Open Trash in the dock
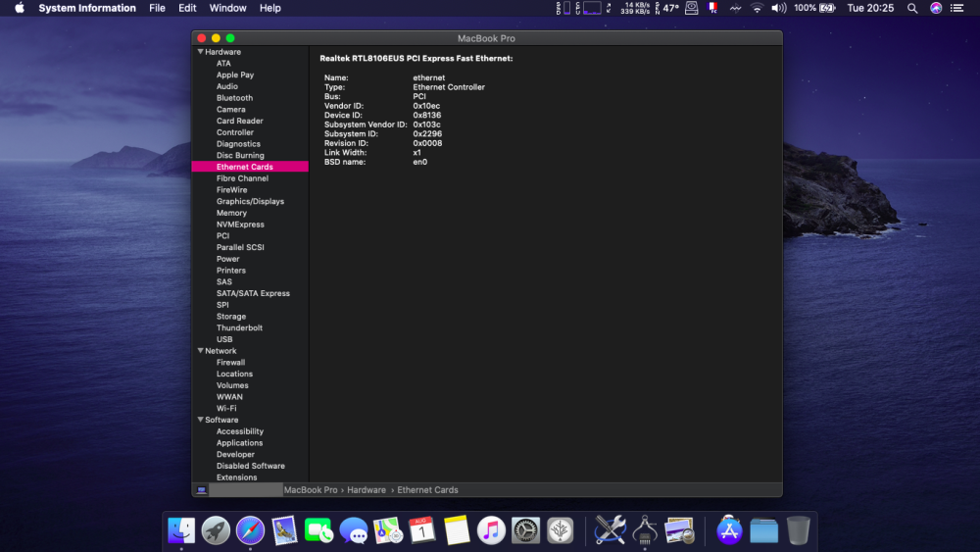Image resolution: width=980 pixels, height=552 pixels. tap(798, 530)
